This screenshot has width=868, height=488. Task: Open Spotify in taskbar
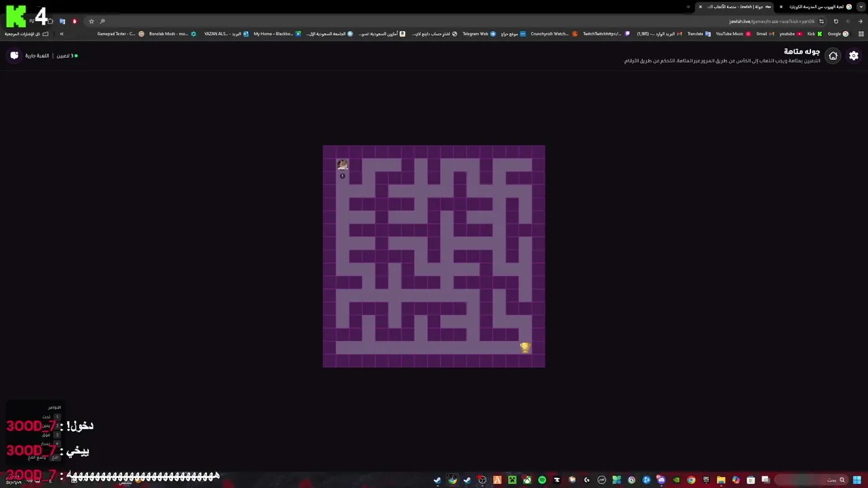542,480
